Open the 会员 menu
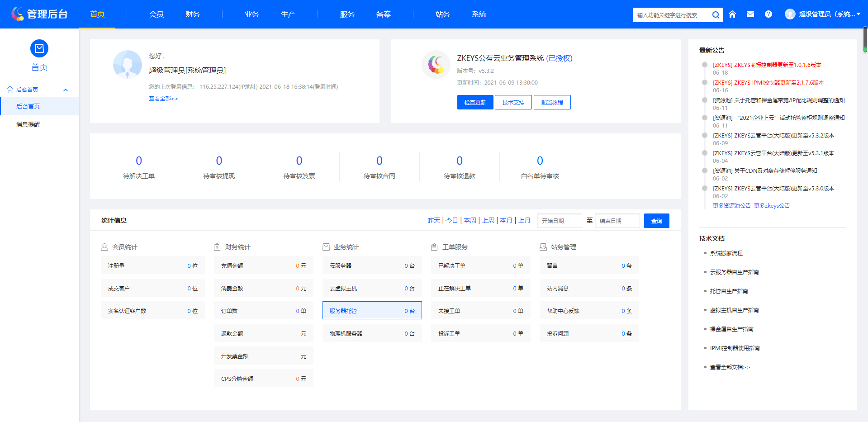868x422 pixels. point(157,14)
